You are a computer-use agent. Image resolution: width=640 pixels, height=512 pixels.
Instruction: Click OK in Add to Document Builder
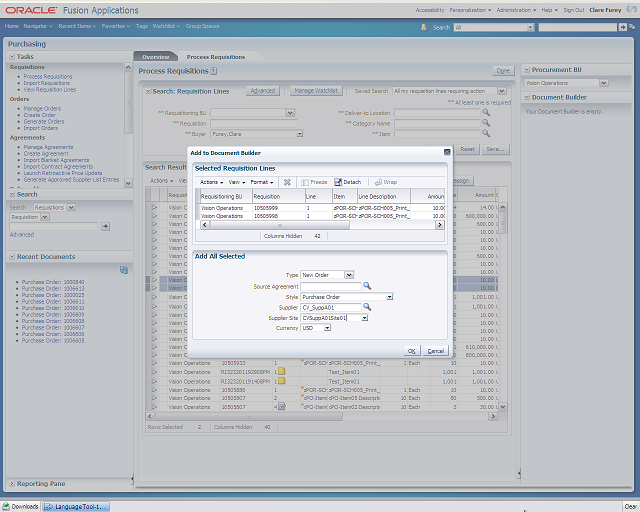pos(411,351)
